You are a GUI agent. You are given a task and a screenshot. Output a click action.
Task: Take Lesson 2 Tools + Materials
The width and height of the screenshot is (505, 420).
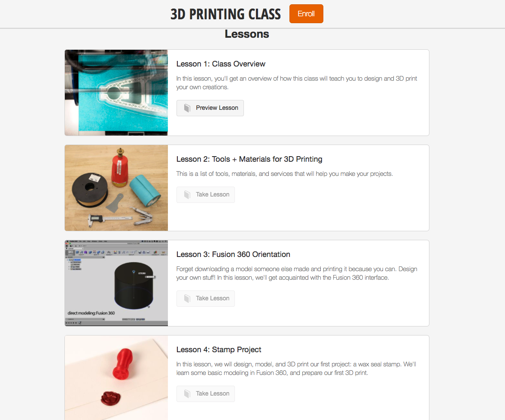coord(205,194)
